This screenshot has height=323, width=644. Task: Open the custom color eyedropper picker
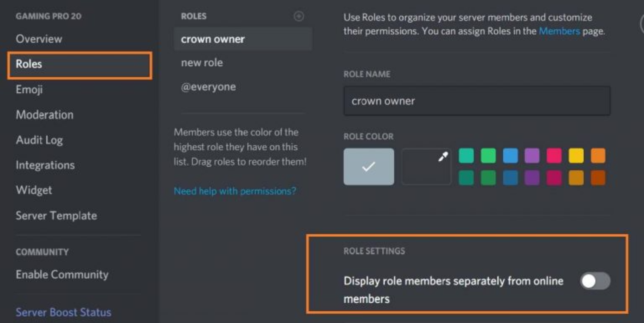point(426,166)
